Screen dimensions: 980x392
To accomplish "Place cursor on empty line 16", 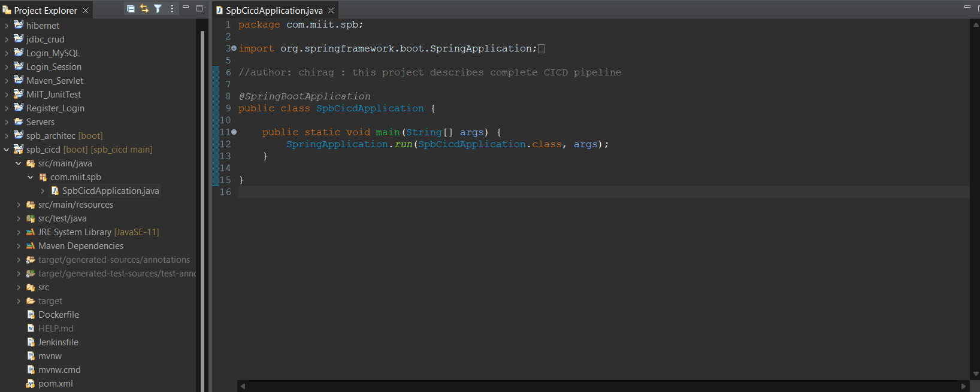I will [x=603, y=192].
